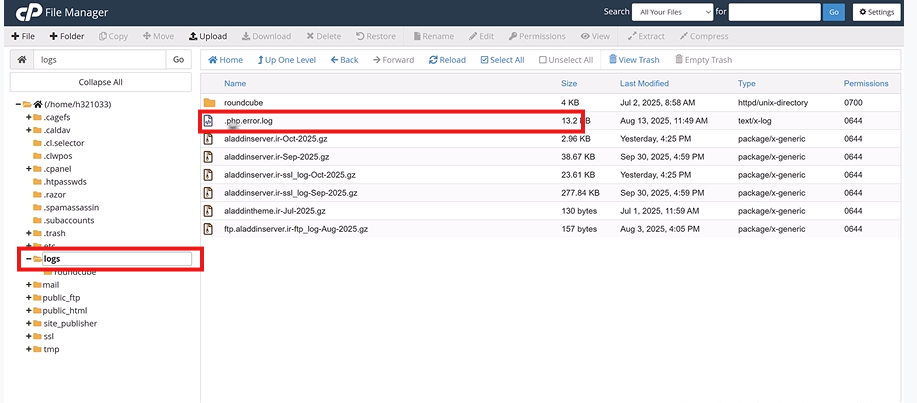Open View Trash
Image resolution: width=917 pixels, height=403 pixels.
pyautogui.click(x=634, y=60)
